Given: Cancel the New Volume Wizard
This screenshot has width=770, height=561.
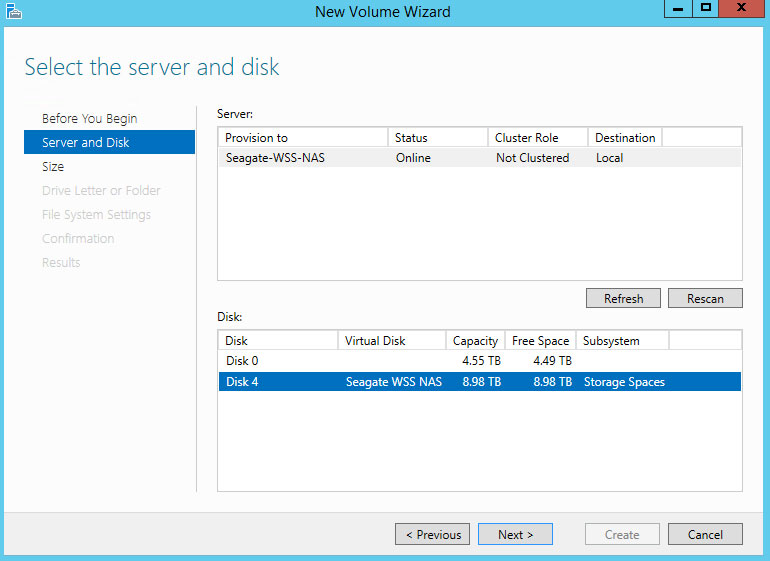Looking at the screenshot, I should pyautogui.click(x=704, y=534).
